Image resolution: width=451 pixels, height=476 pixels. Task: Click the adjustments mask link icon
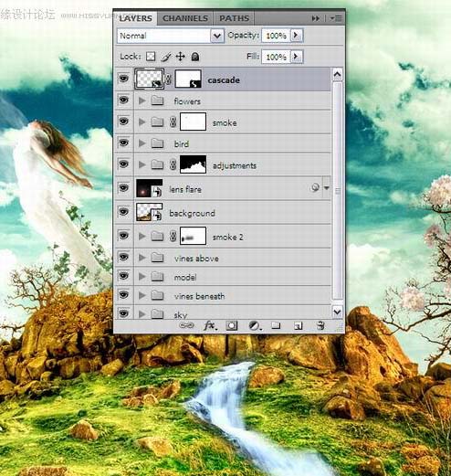(173, 164)
